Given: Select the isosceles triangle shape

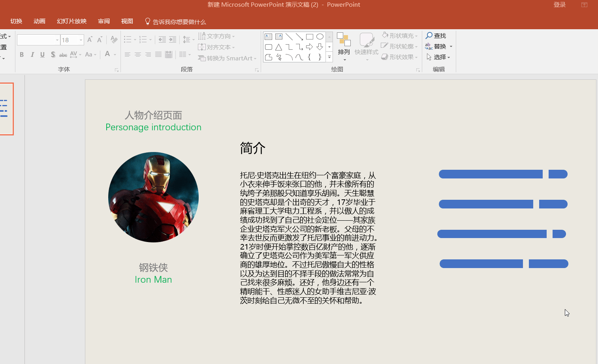Looking at the screenshot, I should click(x=279, y=47).
